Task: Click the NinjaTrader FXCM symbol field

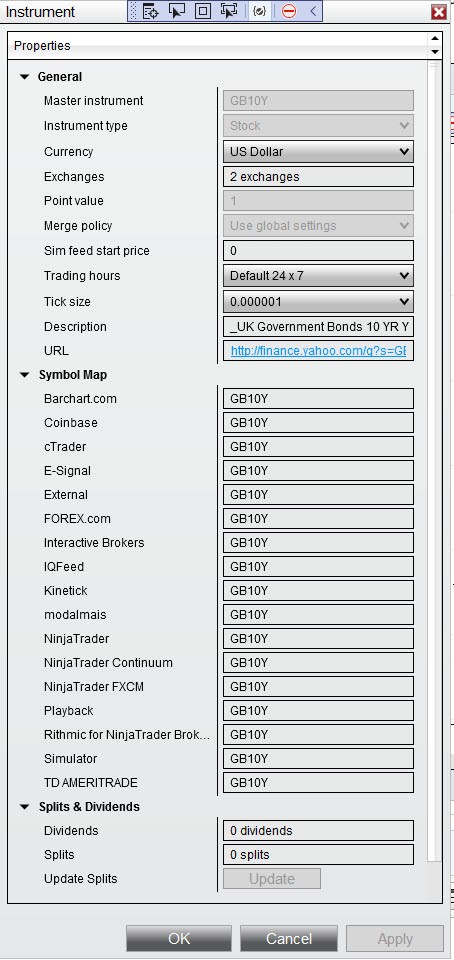Action: pyautogui.click(x=318, y=686)
